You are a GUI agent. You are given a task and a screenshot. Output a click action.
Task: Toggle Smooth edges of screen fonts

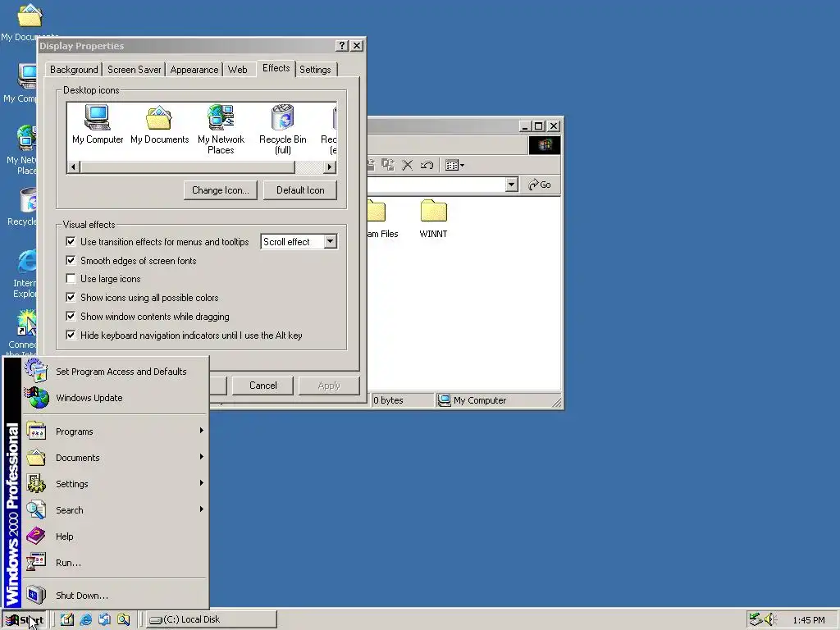pyautogui.click(x=71, y=260)
